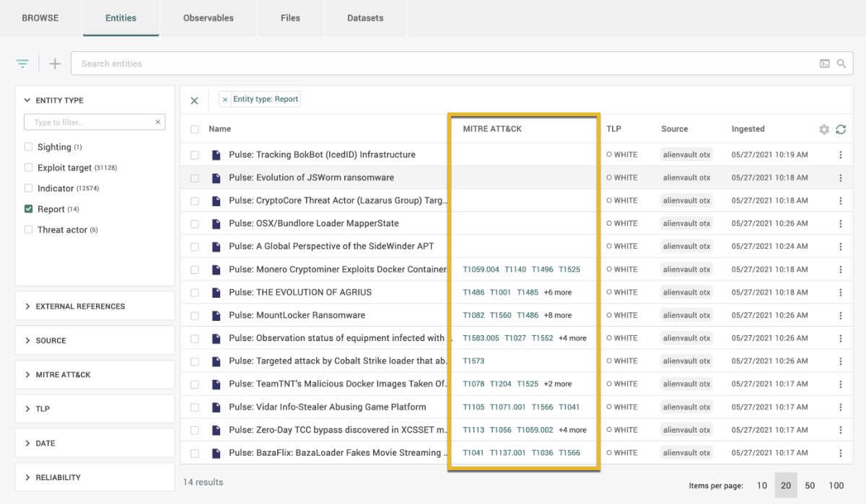Click the filter icon beside search bar
Image resolution: width=866 pixels, height=504 pixels.
22,63
